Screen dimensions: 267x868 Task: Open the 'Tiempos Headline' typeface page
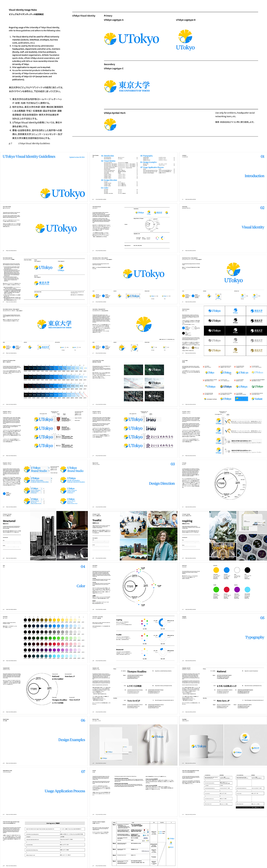(x=134, y=689)
